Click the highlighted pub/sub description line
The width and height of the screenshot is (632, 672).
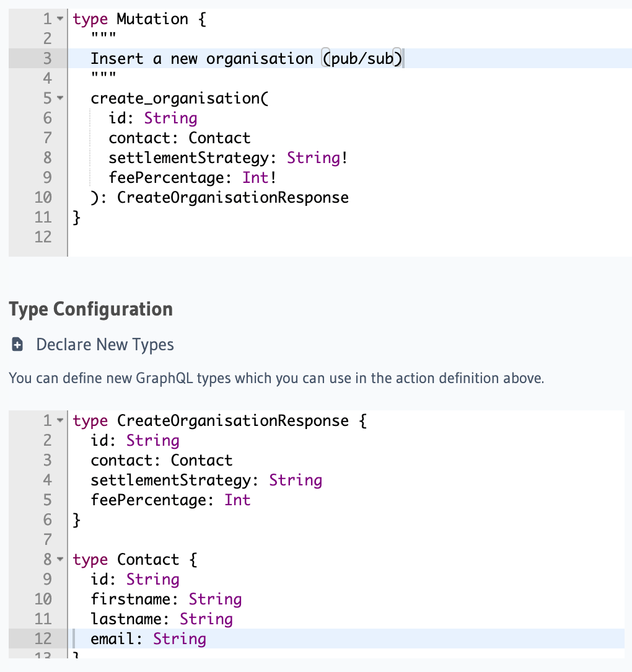[248, 58]
